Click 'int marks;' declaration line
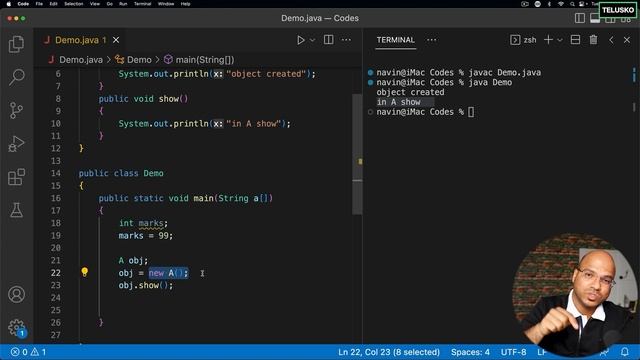The width and height of the screenshot is (640, 360). coord(143,223)
